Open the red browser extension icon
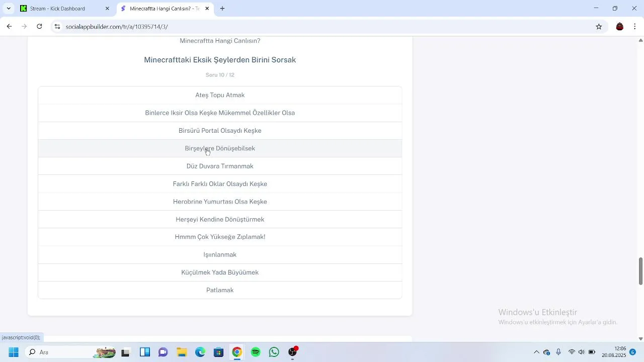 620,27
